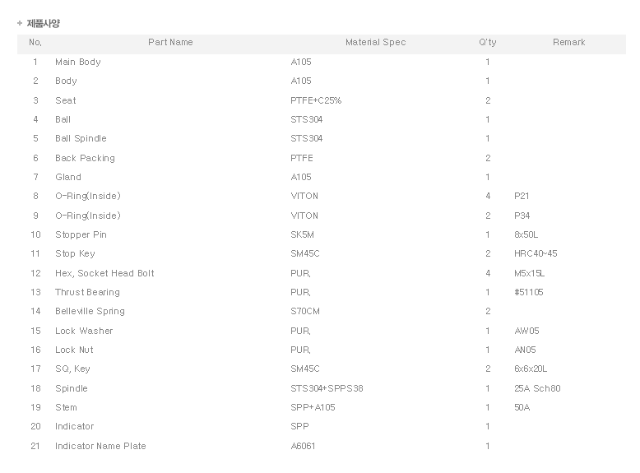Image resolution: width=640 pixels, height=473 pixels.
Task: Select the Main Body row
Action: pyautogui.click(x=321, y=62)
